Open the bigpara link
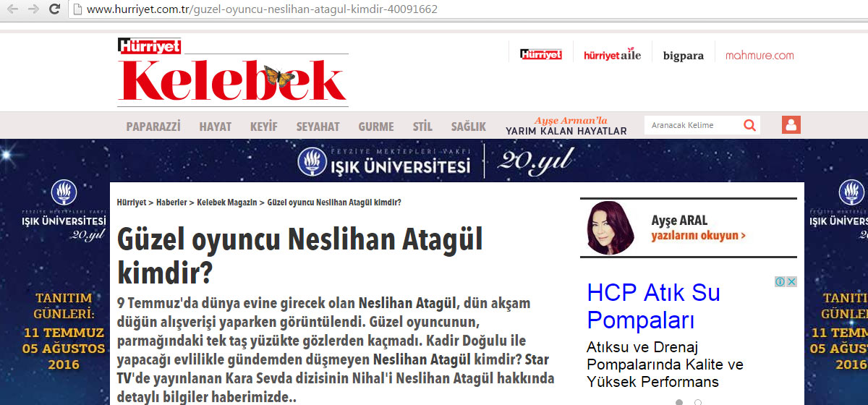The width and height of the screenshot is (868, 405). [684, 56]
